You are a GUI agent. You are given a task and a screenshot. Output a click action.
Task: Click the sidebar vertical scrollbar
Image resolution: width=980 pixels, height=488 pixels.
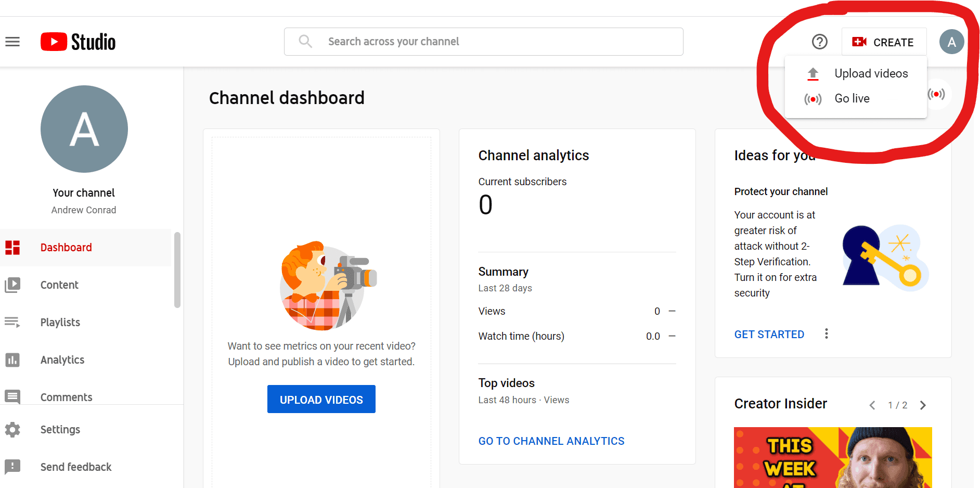click(x=177, y=271)
